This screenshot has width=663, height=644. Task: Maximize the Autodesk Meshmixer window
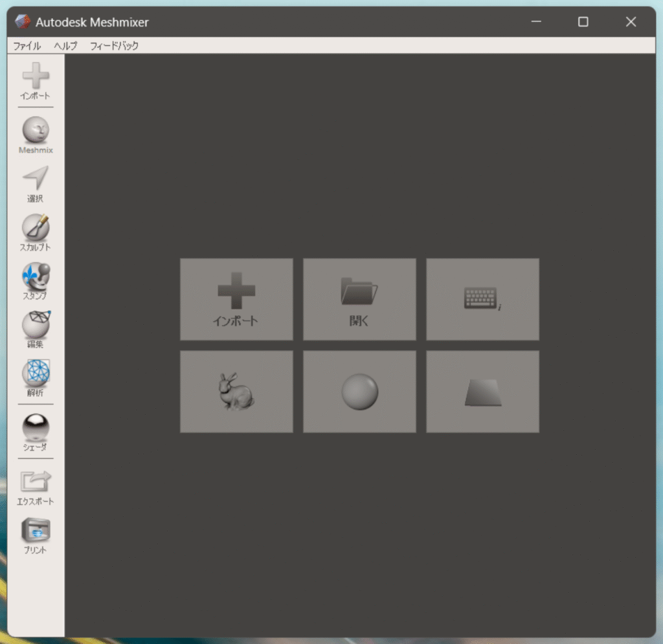point(583,21)
